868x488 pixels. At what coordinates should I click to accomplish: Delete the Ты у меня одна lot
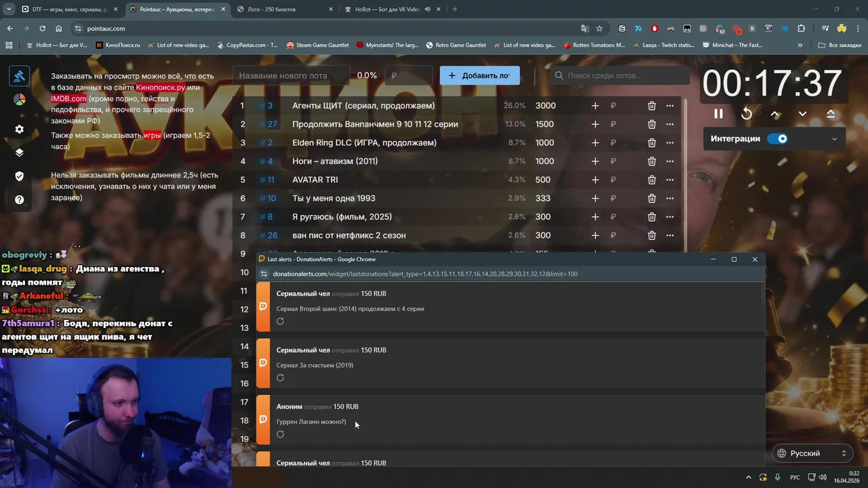(652, 199)
